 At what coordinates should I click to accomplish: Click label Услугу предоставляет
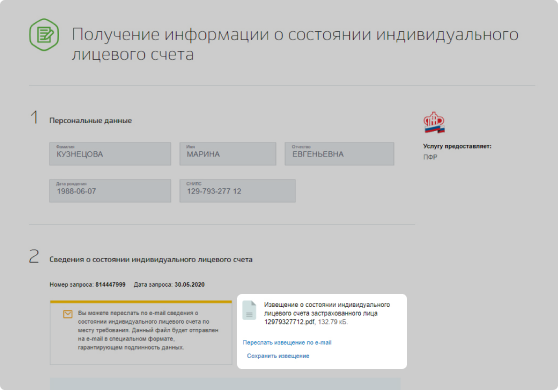click(457, 146)
